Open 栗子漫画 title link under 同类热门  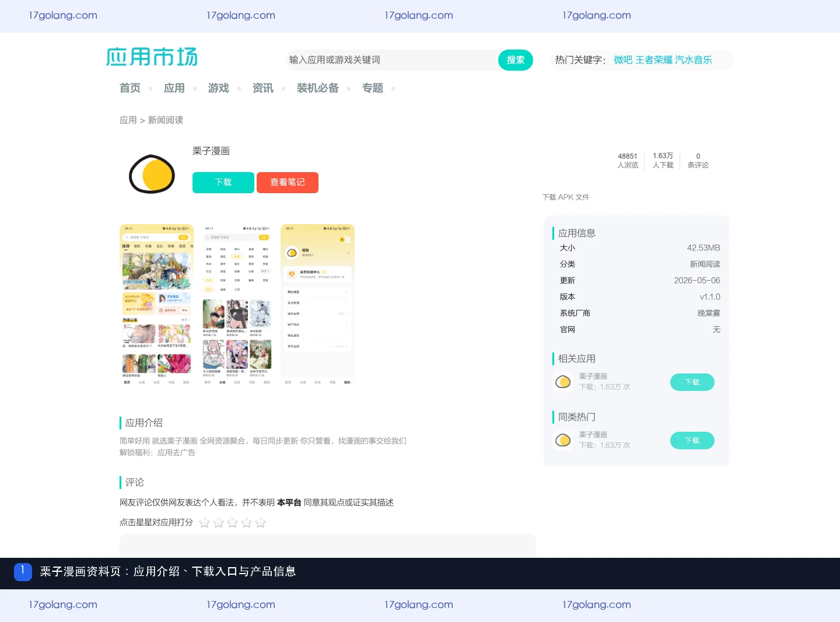coord(593,435)
